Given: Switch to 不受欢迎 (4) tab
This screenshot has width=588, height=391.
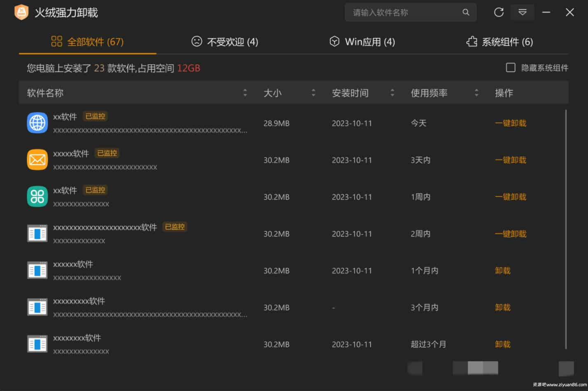Looking at the screenshot, I should click(x=225, y=42).
